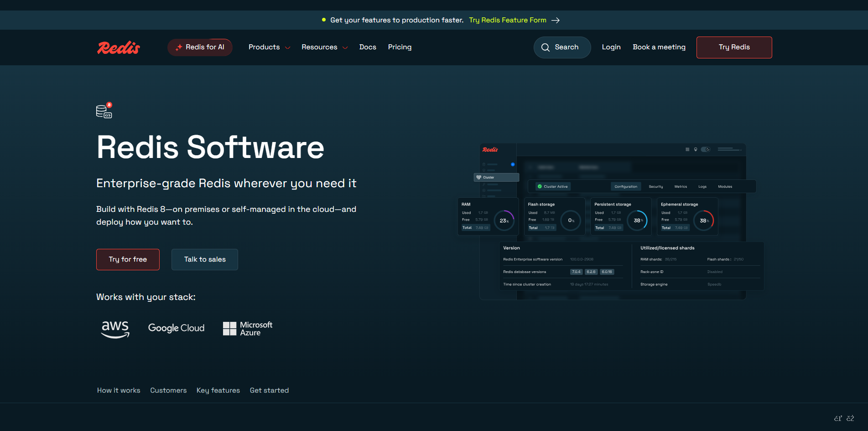
Task: Jump to the How it works section
Action: (x=119, y=390)
